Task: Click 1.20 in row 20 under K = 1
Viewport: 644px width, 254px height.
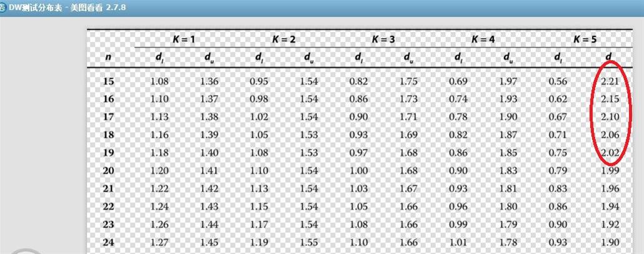Action: point(159,171)
